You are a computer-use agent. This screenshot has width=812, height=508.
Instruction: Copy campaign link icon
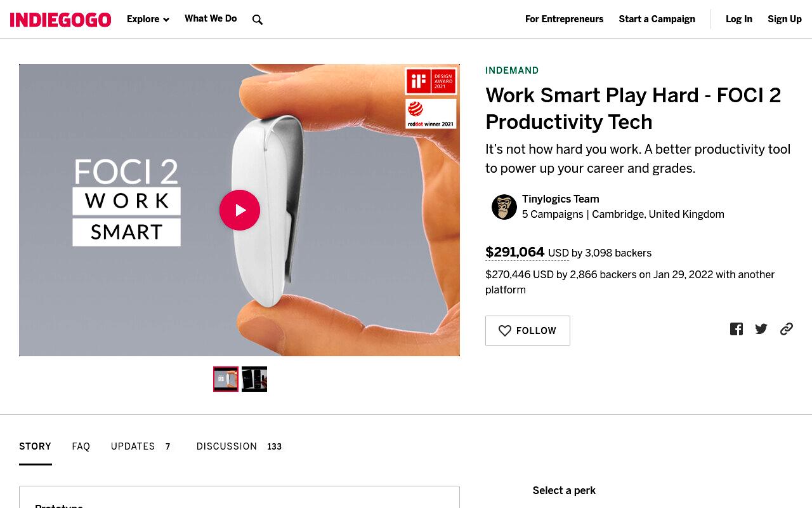787,329
